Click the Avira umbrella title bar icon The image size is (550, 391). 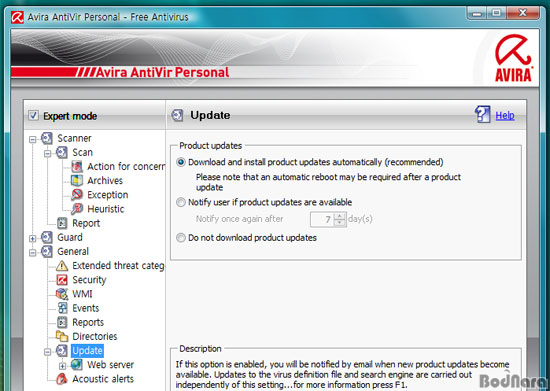click(x=17, y=17)
